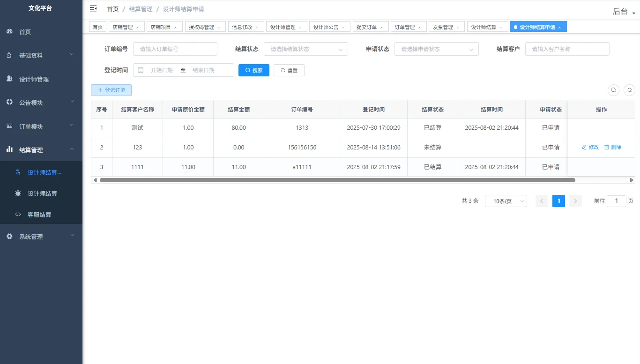Open the 10条/页 page size dropdown
640x364 pixels.
pos(506,201)
